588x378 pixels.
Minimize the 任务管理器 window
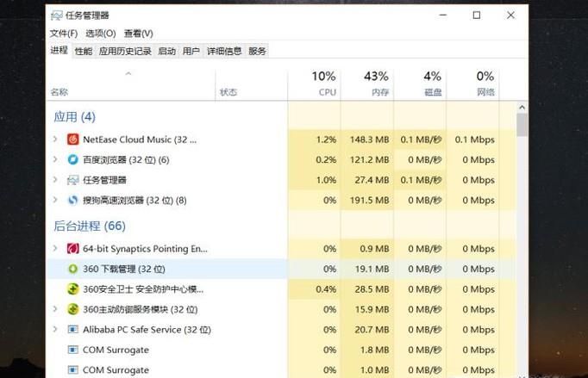click(443, 15)
